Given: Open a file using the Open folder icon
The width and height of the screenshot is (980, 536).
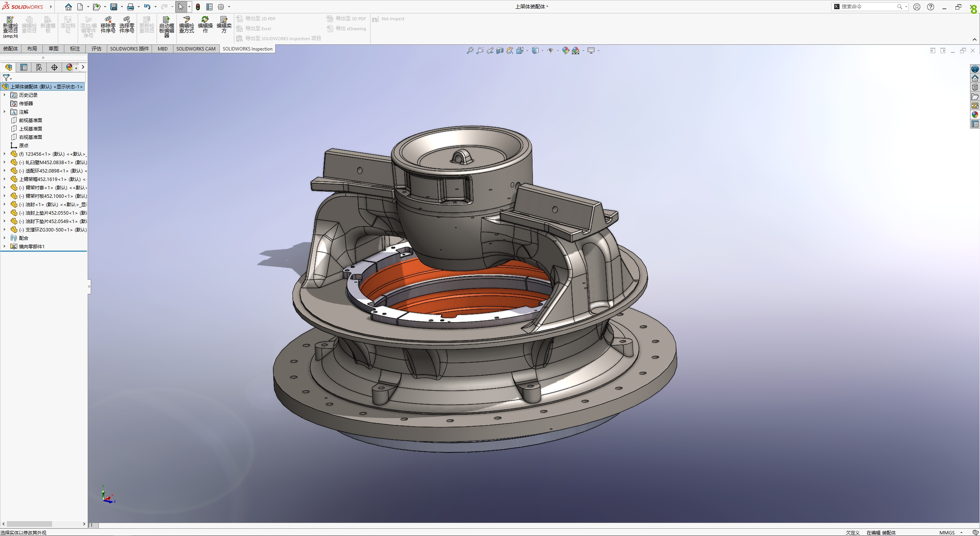Looking at the screenshot, I should [96, 7].
